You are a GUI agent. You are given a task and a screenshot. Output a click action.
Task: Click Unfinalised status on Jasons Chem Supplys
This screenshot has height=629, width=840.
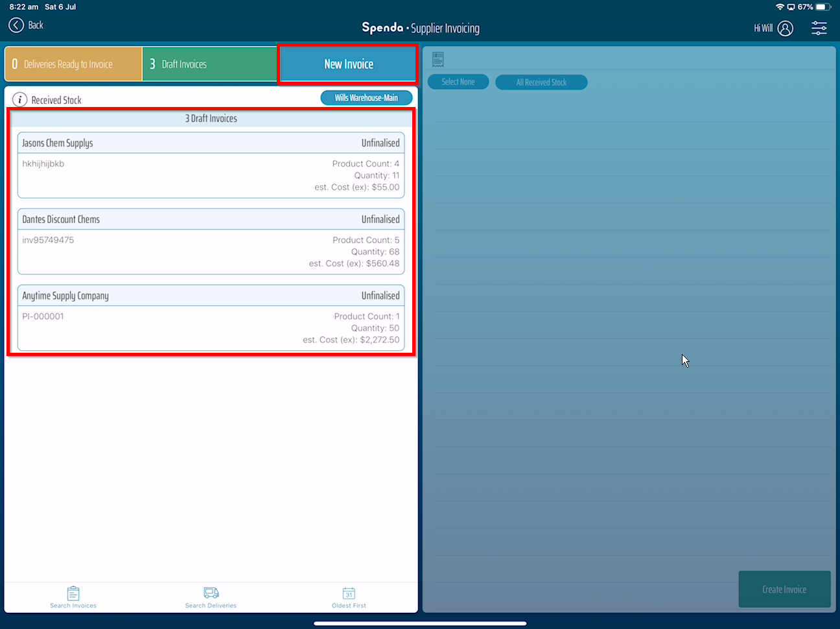click(x=380, y=143)
